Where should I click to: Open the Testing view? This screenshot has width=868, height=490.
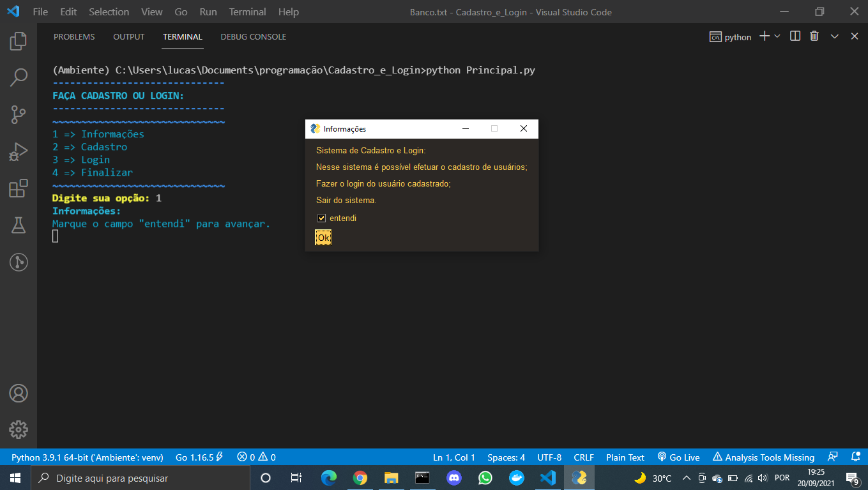pyautogui.click(x=19, y=225)
